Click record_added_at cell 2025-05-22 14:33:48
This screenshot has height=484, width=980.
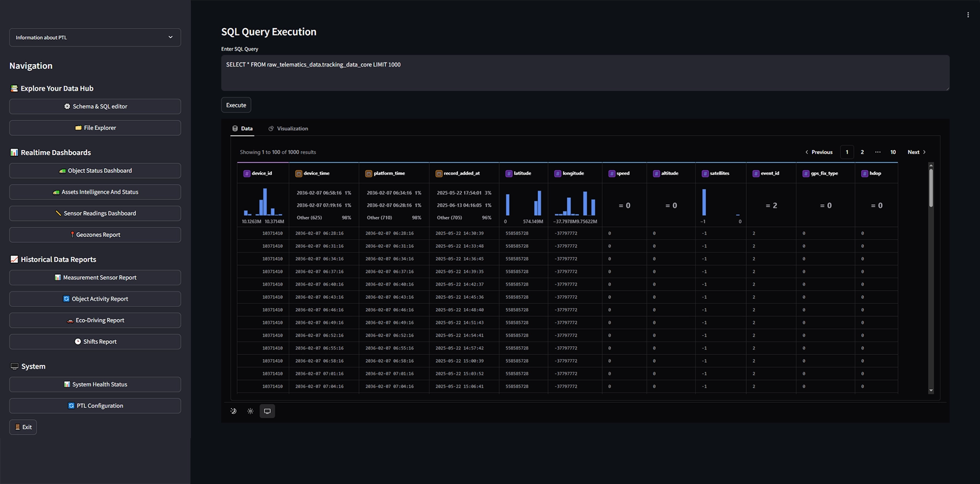click(x=459, y=246)
